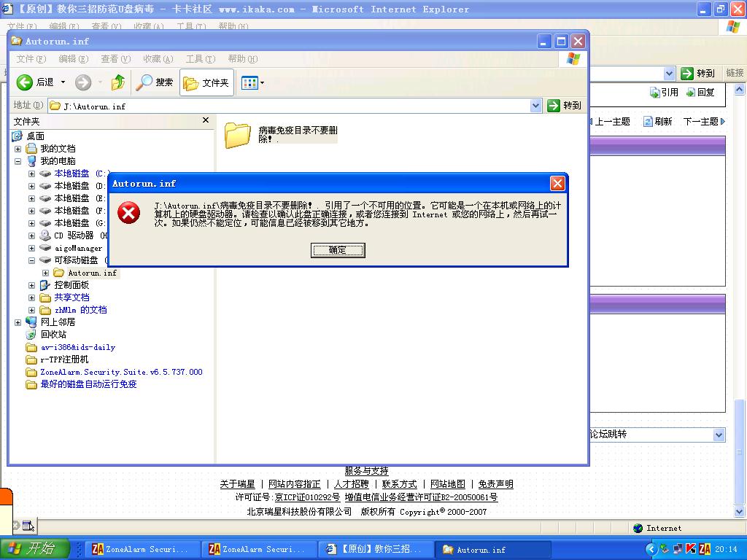Image resolution: width=747 pixels, height=560 pixels.
Task: Click 京ICP证010292号 link
Action: [307, 497]
